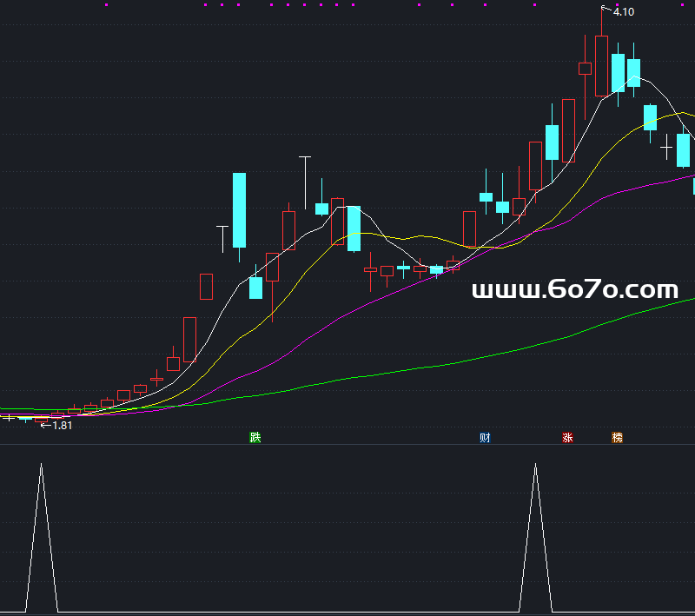Open the blue 财 financial marker
The image size is (695, 616).
[x=485, y=438]
